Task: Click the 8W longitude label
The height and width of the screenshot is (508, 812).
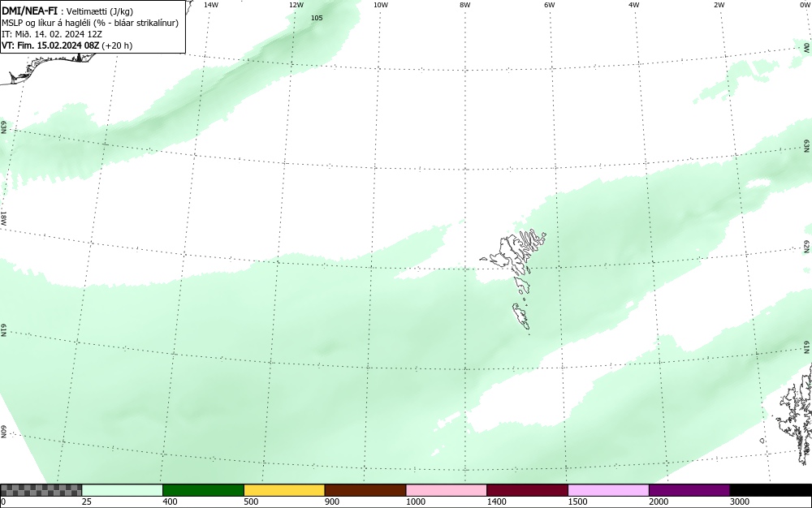Action: coord(465,5)
